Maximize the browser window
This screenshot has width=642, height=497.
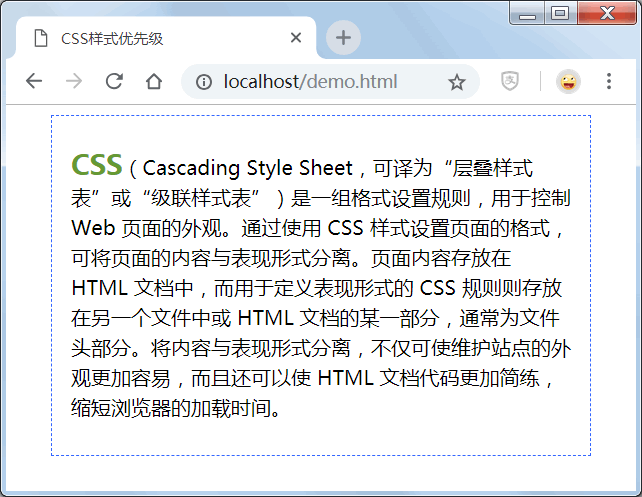pyautogui.click(x=559, y=13)
